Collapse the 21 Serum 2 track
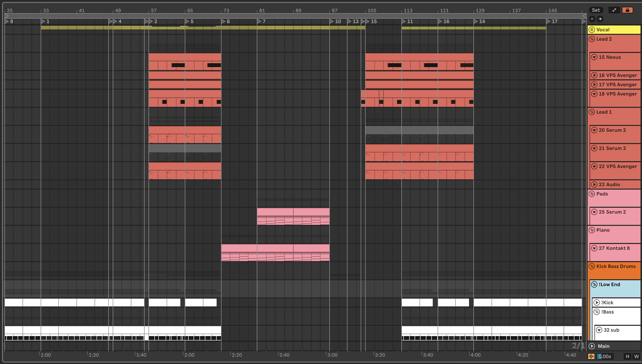The image size is (642, 364). click(x=594, y=148)
